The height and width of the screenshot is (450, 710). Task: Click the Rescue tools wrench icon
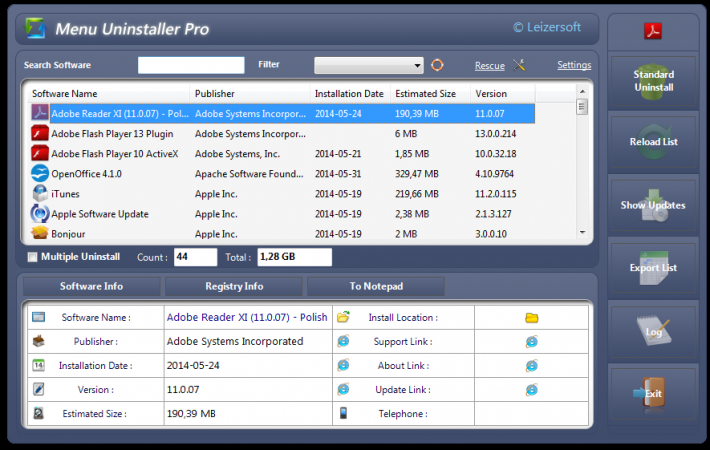point(519,65)
